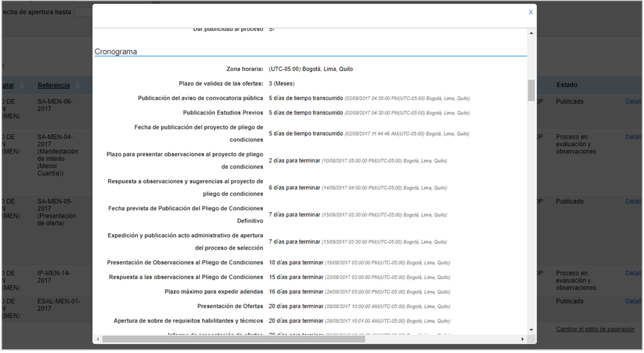
Task: Select the SA-MEN-04-2017 (Manifestación de interés) cell
Action: (58, 155)
